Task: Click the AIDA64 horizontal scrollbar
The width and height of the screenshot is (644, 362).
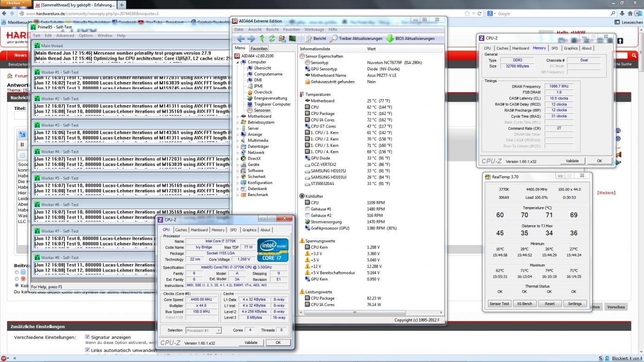Action: [x=355, y=312]
